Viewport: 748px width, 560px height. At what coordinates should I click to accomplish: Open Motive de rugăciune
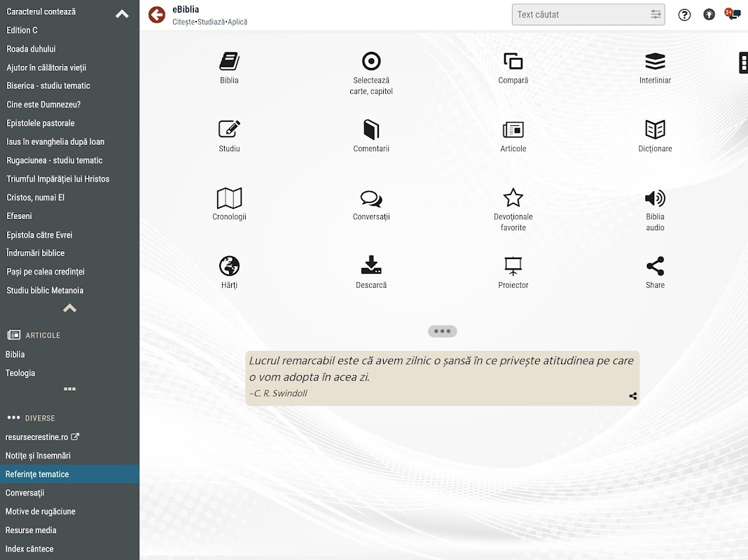[41, 512]
